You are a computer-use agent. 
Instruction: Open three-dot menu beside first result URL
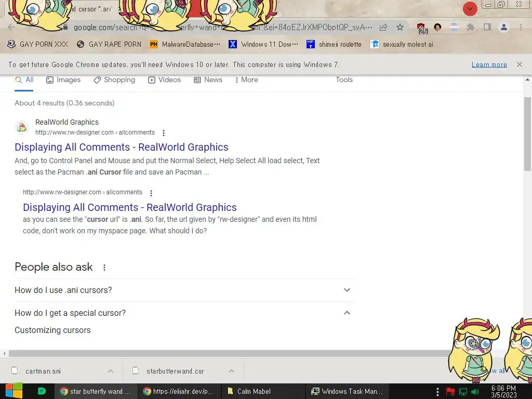pyautogui.click(x=164, y=132)
